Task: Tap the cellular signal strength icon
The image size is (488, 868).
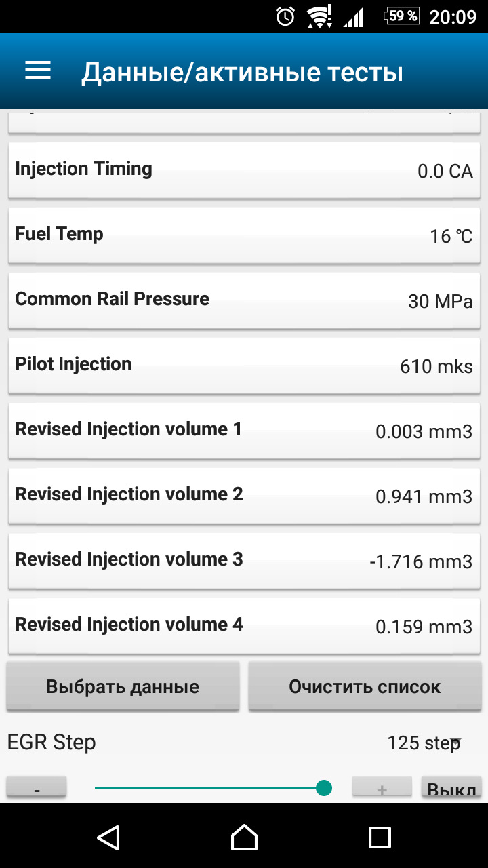Action: point(353,16)
